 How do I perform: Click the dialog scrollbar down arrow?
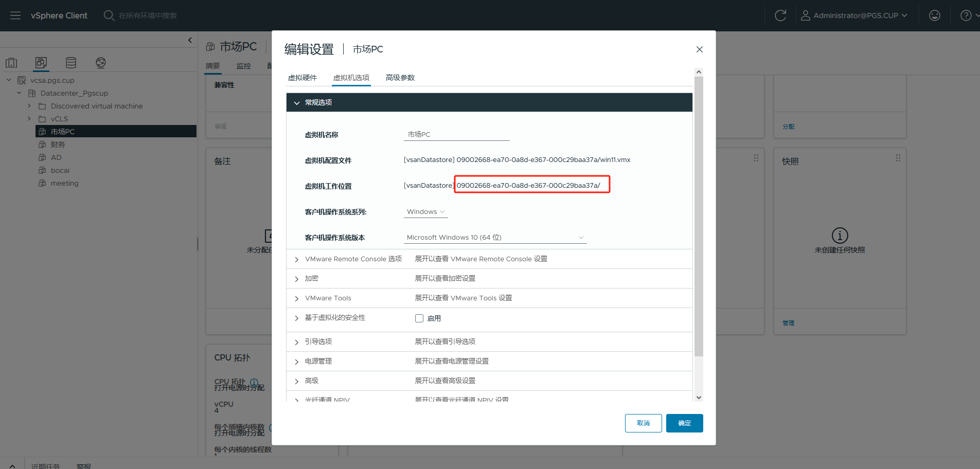click(x=699, y=397)
